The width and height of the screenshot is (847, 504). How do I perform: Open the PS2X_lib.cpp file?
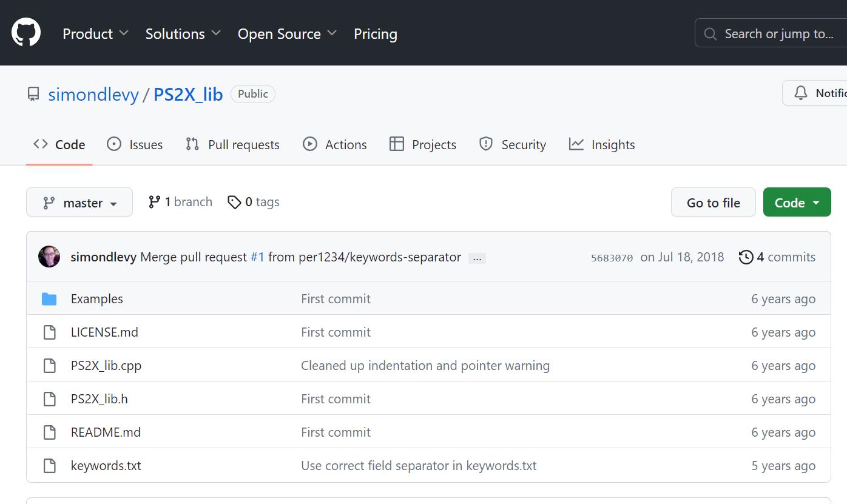pyautogui.click(x=106, y=366)
